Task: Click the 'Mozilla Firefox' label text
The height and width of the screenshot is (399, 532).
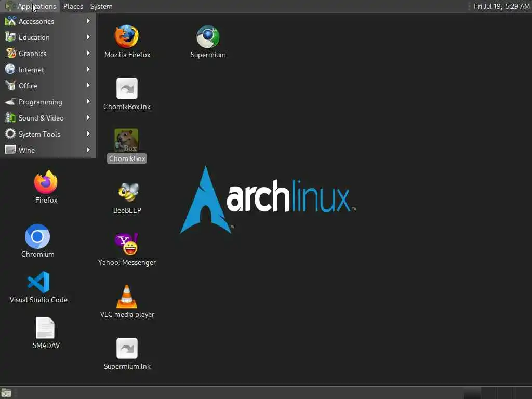Action: coord(127,55)
